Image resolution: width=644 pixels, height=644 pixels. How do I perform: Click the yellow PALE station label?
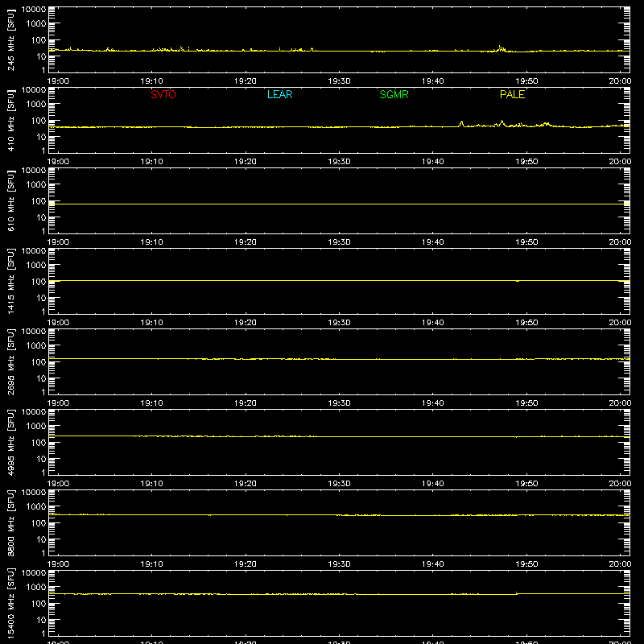tap(512, 94)
